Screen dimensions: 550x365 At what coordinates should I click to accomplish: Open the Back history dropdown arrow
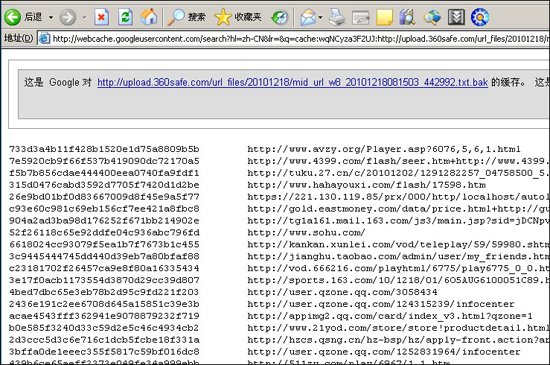[51, 17]
